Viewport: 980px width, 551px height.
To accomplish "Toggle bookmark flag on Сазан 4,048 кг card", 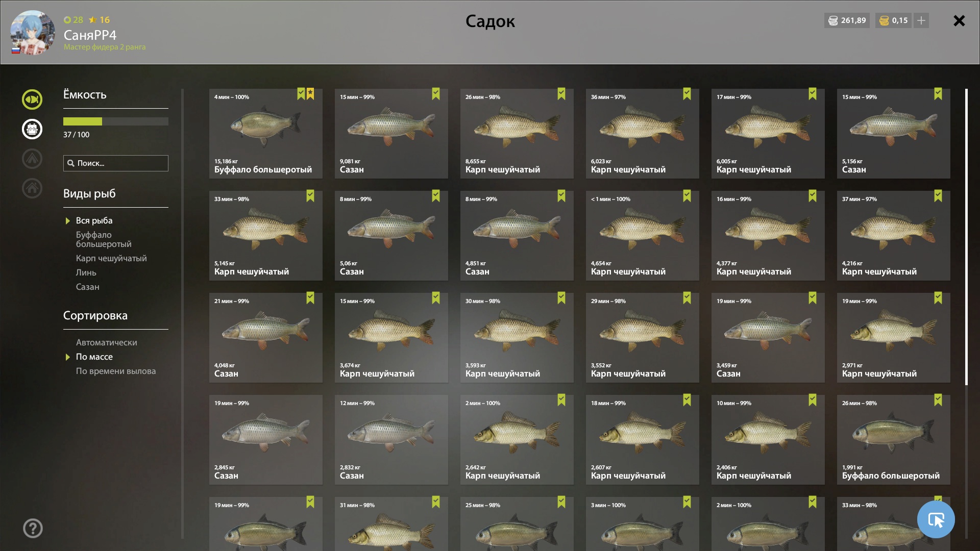I will tap(310, 298).
